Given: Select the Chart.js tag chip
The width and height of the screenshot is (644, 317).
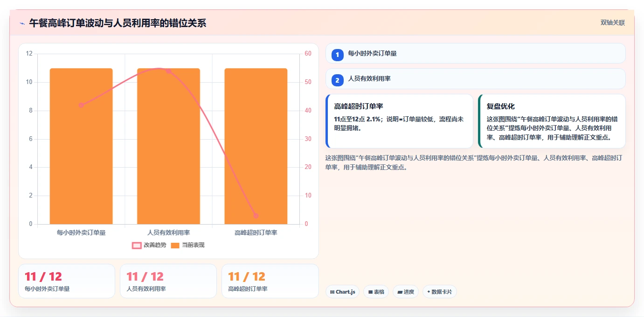Looking at the screenshot, I should point(342,292).
